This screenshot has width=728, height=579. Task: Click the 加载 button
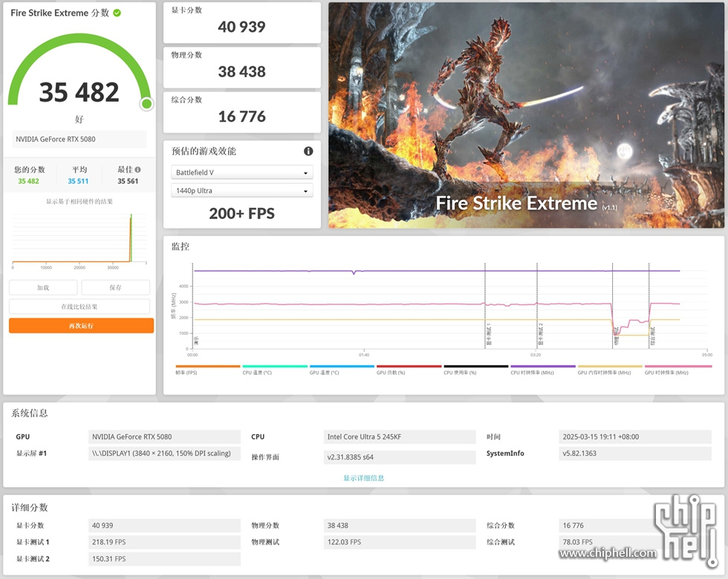pyautogui.click(x=43, y=288)
